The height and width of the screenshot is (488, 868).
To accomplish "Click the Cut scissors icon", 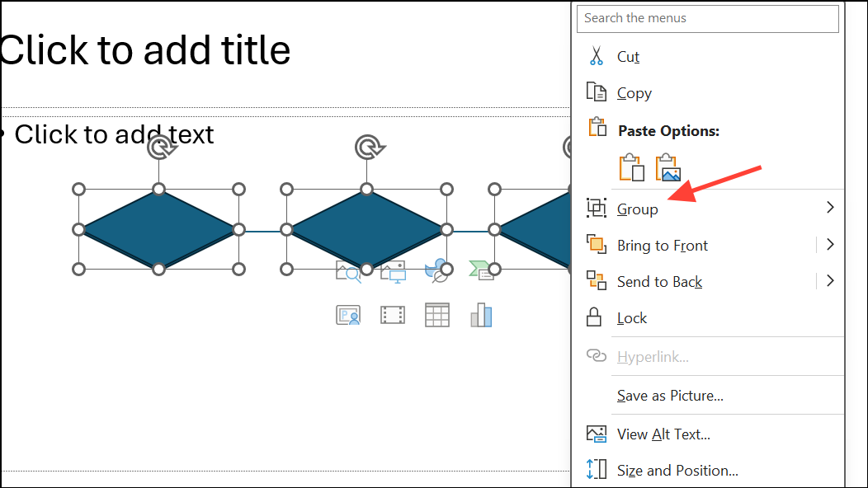I will (x=597, y=55).
